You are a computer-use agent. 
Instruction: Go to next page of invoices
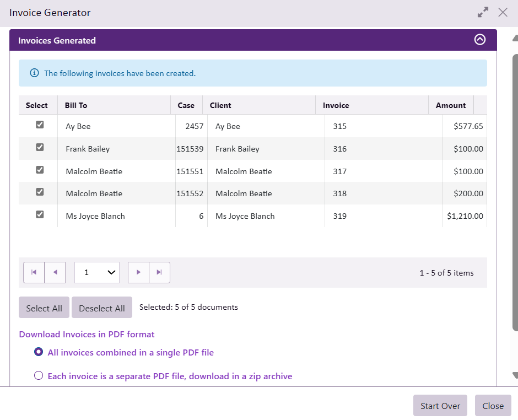click(138, 272)
